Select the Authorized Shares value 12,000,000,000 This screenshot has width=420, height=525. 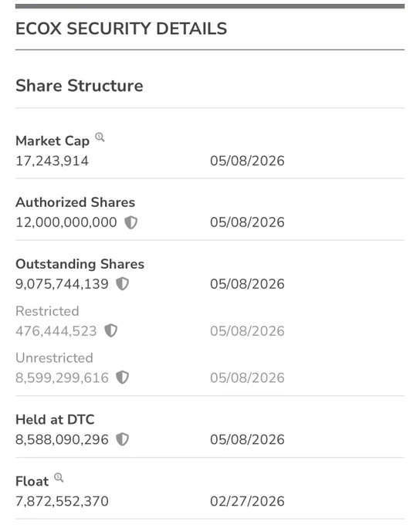[x=66, y=222]
